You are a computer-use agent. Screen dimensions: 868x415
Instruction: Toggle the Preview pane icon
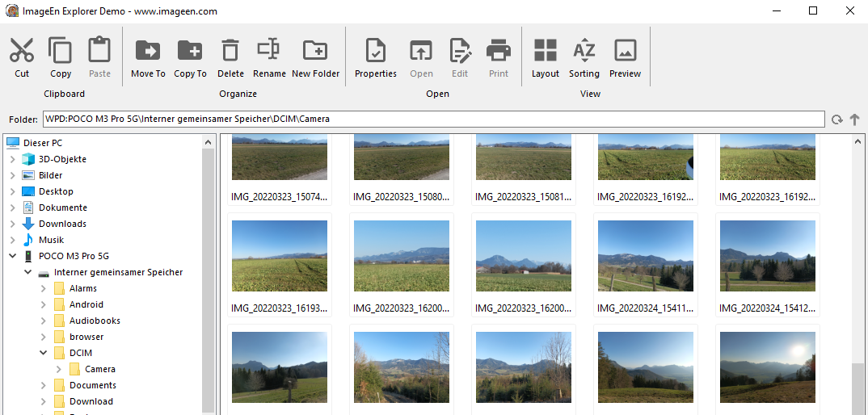point(625,50)
